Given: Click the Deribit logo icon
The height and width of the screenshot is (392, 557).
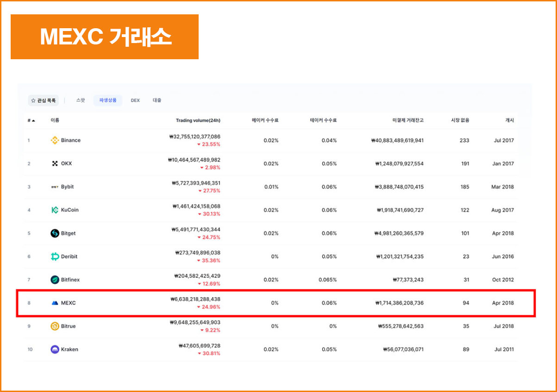Looking at the screenshot, I should click(x=55, y=256).
